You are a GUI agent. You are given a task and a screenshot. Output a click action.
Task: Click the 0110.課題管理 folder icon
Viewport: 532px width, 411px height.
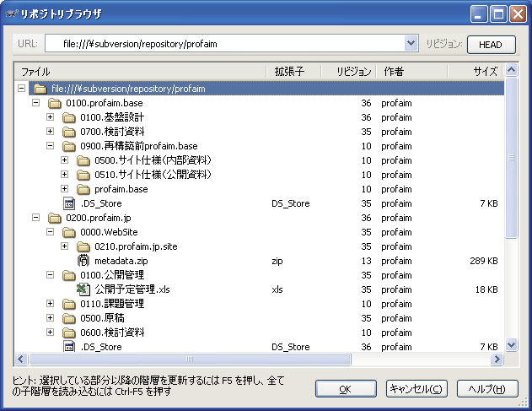pos(69,304)
